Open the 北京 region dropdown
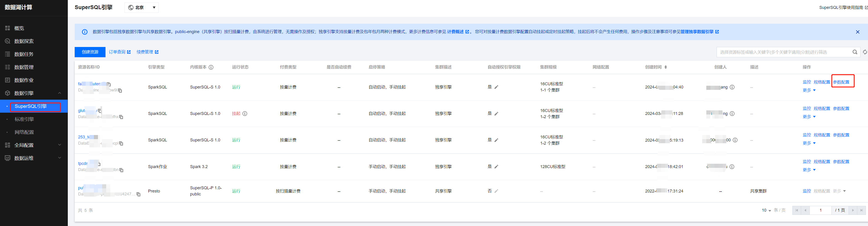The width and height of the screenshot is (868, 226). pyautogui.click(x=142, y=7)
